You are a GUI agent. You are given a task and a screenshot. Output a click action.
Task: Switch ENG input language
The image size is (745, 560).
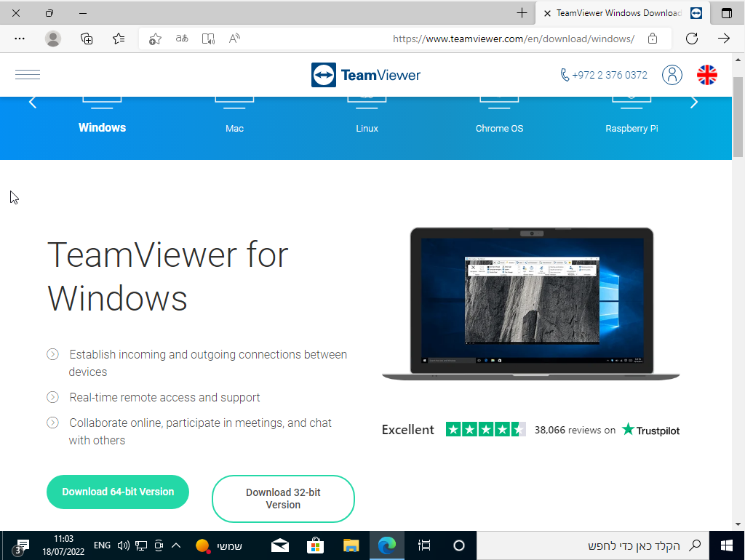tap(102, 545)
